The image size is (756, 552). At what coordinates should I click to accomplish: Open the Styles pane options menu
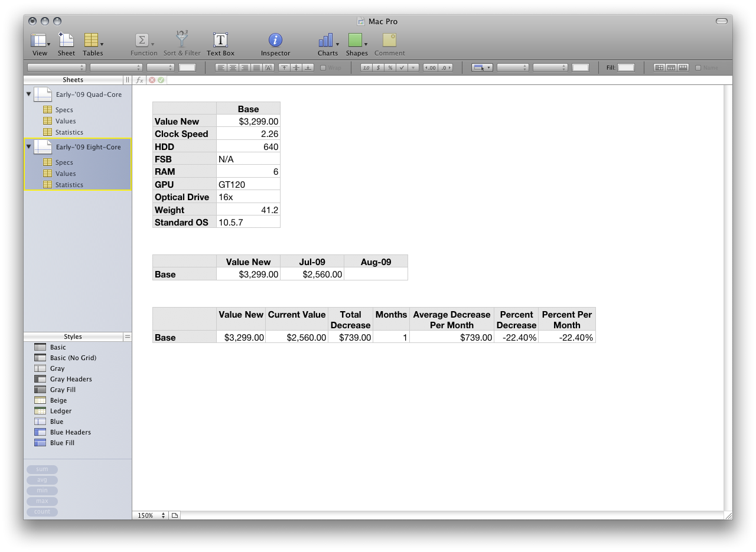click(127, 337)
